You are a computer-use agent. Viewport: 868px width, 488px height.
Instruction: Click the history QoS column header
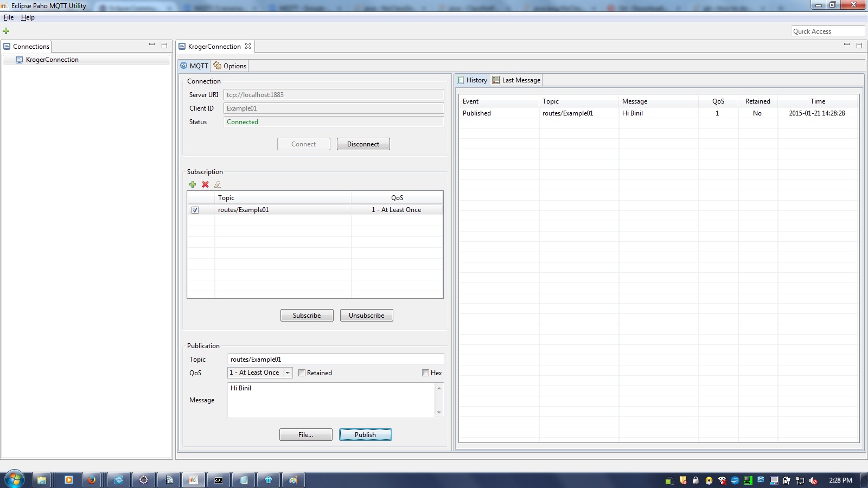718,101
